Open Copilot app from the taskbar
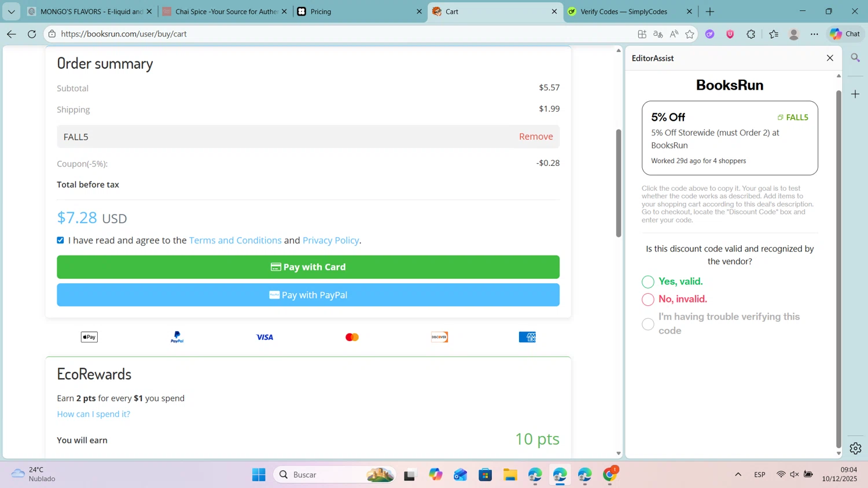The height and width of the screenshot is (488, 868). point(435,475)
